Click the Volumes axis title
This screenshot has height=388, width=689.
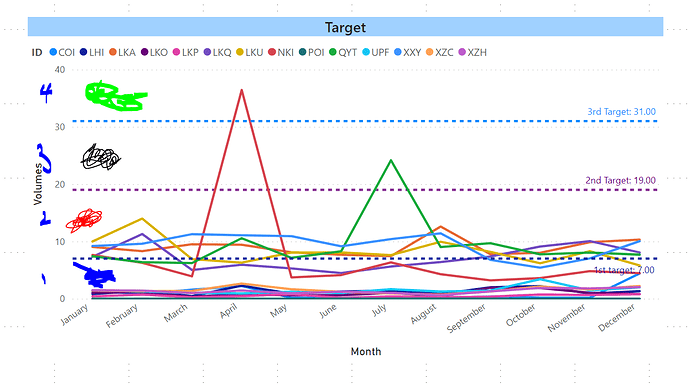click(x=38, y=184)
